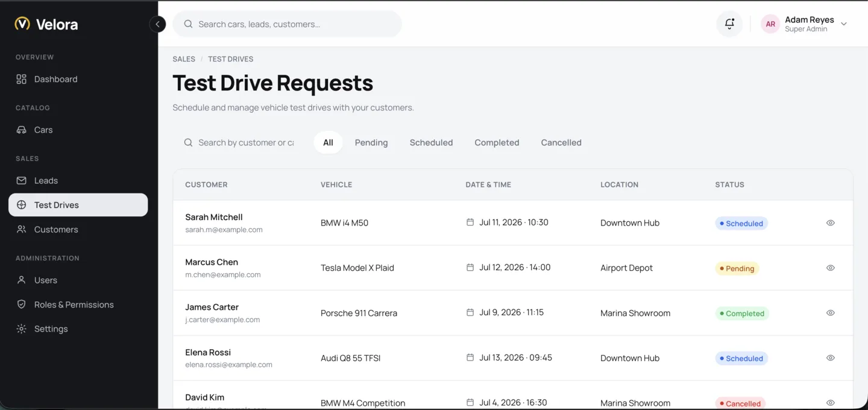
Task: Click the STATUS column header
Action: point(729,184)
